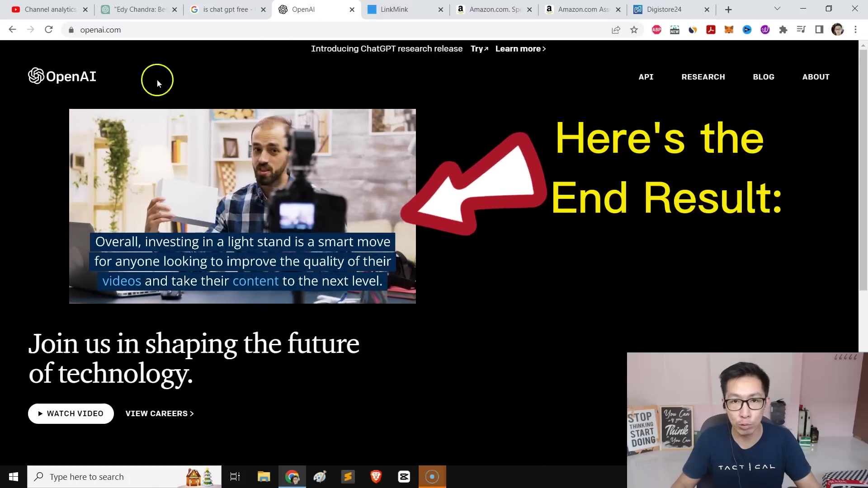Open the Brave browser from the taskbar

pos(376,477)
